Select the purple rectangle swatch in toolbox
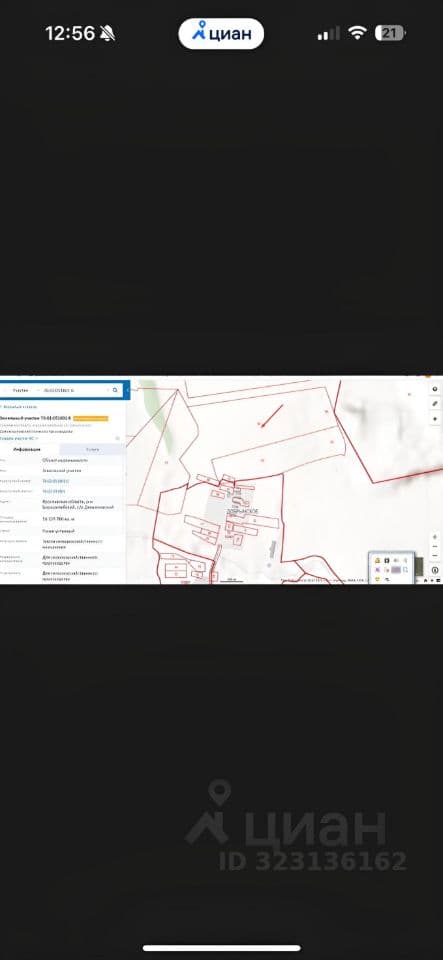Image resolution: width=443 pixels, height=960 pixels. click(x=396, y=569)
